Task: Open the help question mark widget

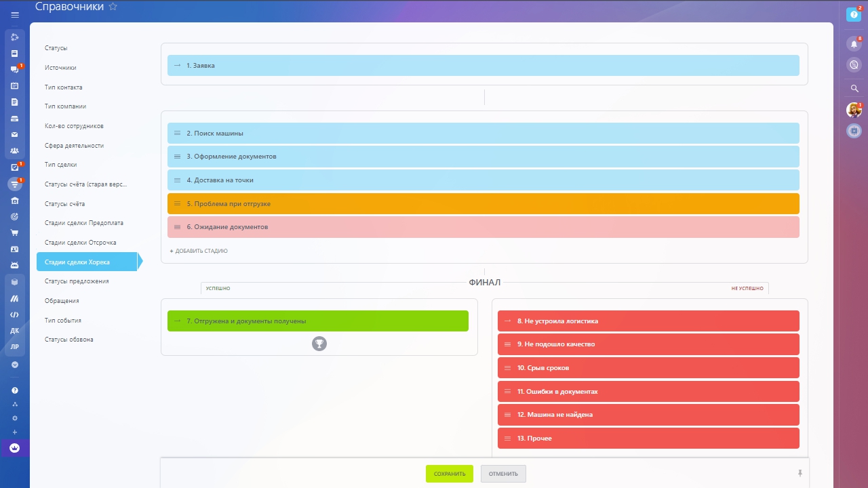Action: [854, 14]
